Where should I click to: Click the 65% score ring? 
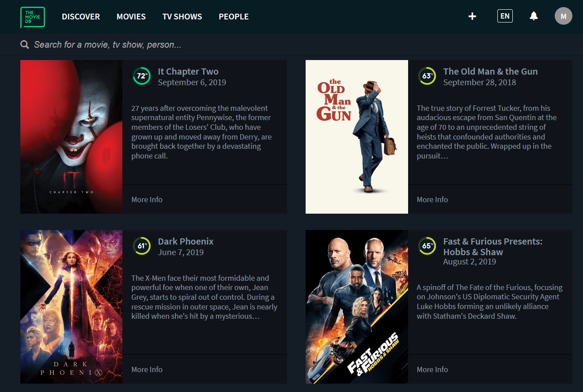point(427,246)
